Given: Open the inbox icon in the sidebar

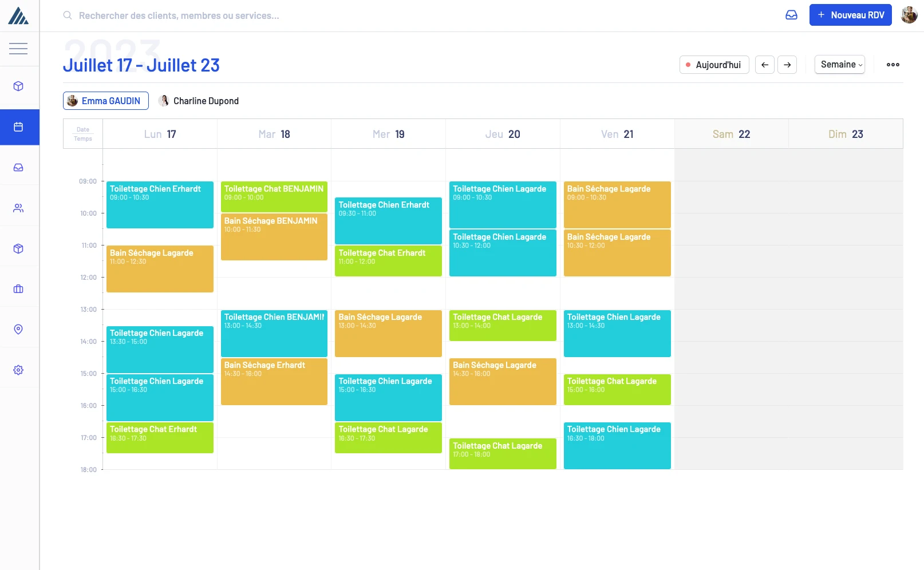Looking at the screenshot, I should (18, 167).
